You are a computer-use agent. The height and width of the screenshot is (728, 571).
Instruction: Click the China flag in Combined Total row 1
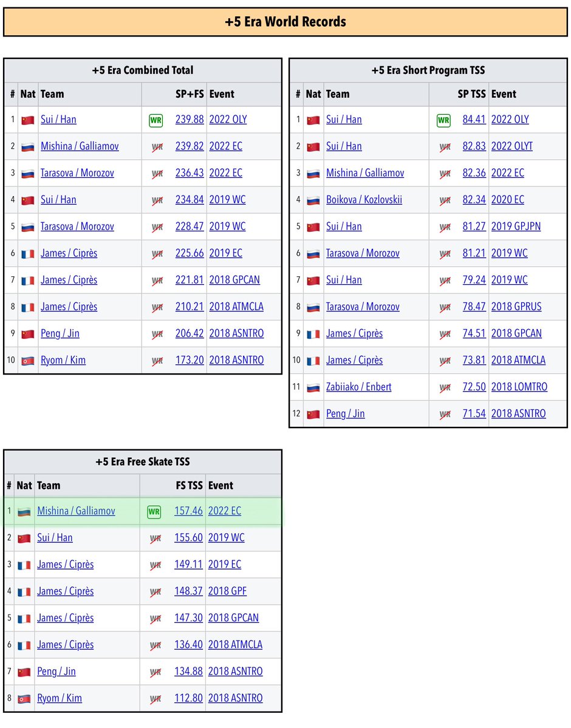[x=28, y=120]
